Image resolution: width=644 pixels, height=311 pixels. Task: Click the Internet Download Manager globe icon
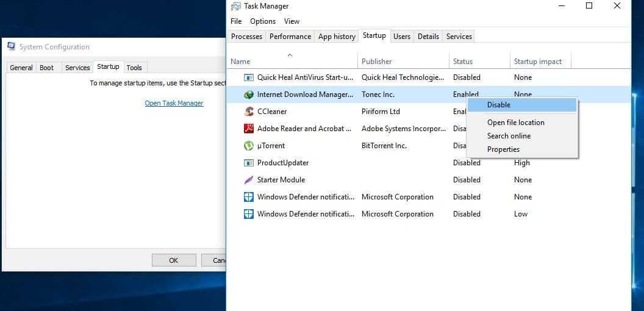coord(248,95)
